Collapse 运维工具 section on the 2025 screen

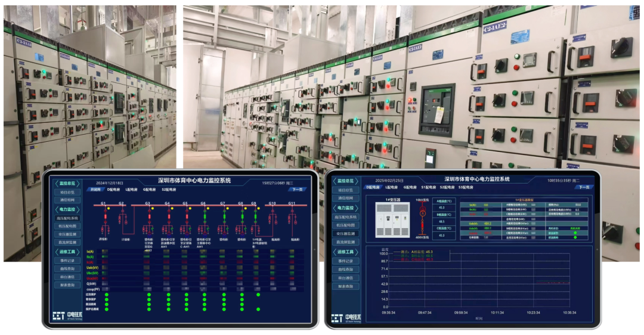click(x=345, y=252)
